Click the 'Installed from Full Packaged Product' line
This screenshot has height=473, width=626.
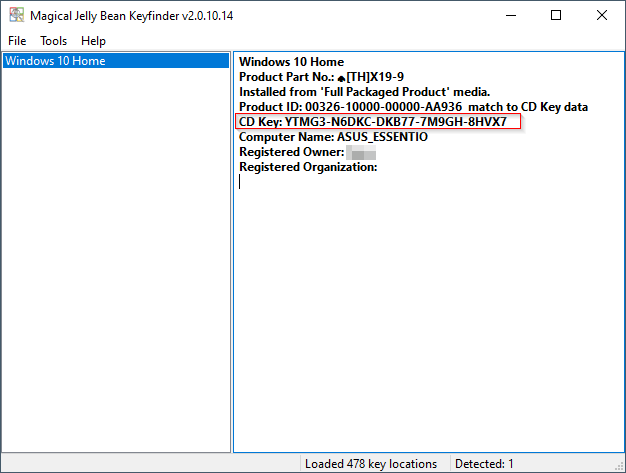coord(364,92)
